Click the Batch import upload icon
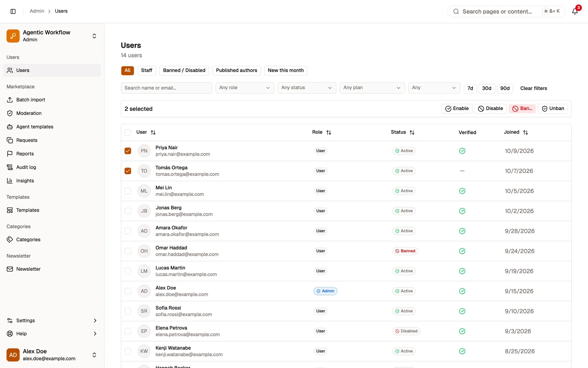The width and height of the screenshot is (588, 368). tap(10, 100)
